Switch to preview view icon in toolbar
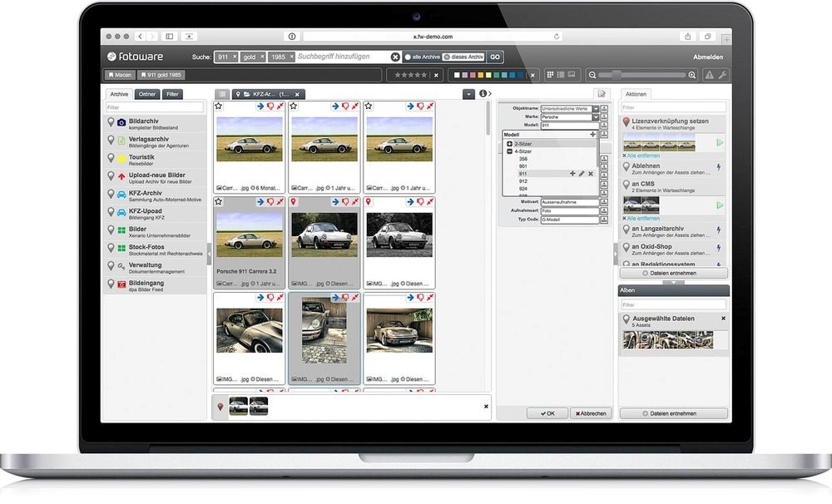 coord(572,75)
